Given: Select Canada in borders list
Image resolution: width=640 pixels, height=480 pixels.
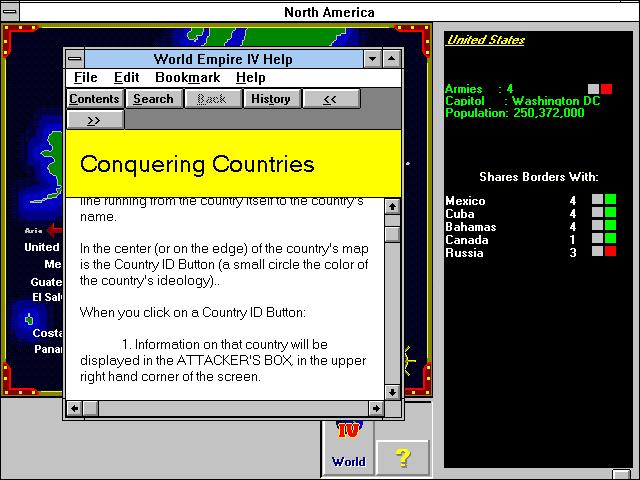Looking at the screenshot, I should coord(467,240).
